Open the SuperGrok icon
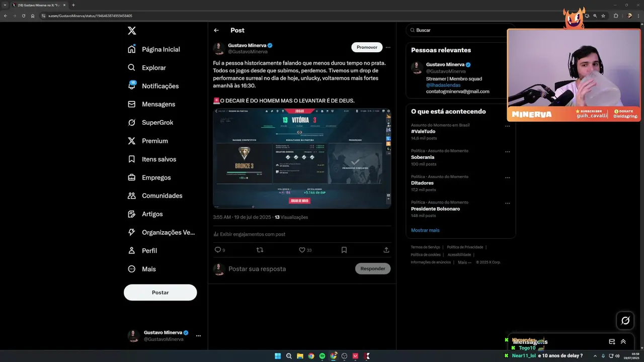This screenshot has height=362, width=644. click(x=132, y=123)
